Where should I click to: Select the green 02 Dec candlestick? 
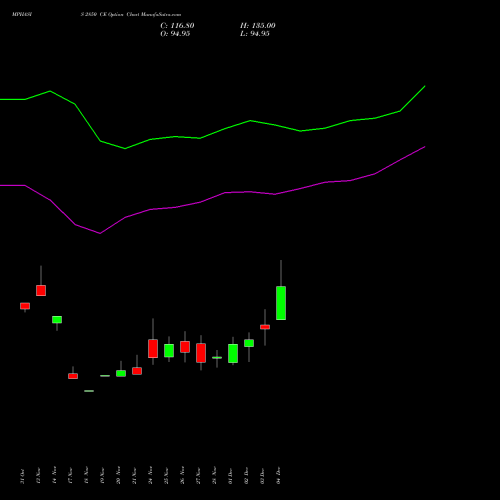249,343
